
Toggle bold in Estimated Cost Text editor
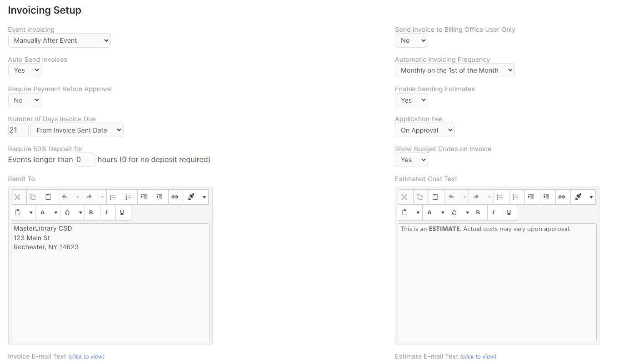478,212
